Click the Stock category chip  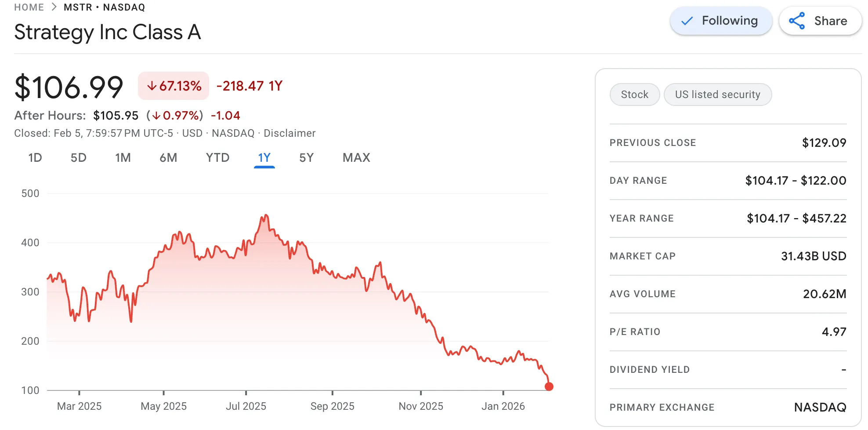tap(634, 95)
